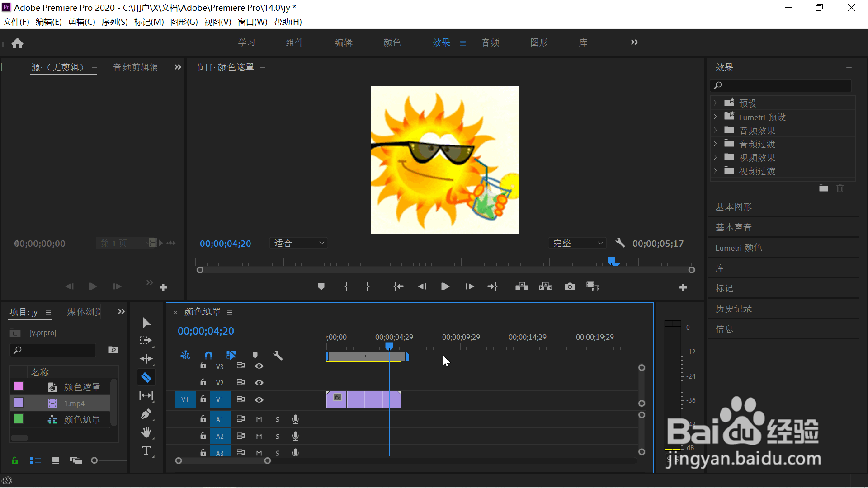The height and width of the screenshot is (488, 868).
Task: Delete custom item in Effects panel
Action: [x=840, y=188]
